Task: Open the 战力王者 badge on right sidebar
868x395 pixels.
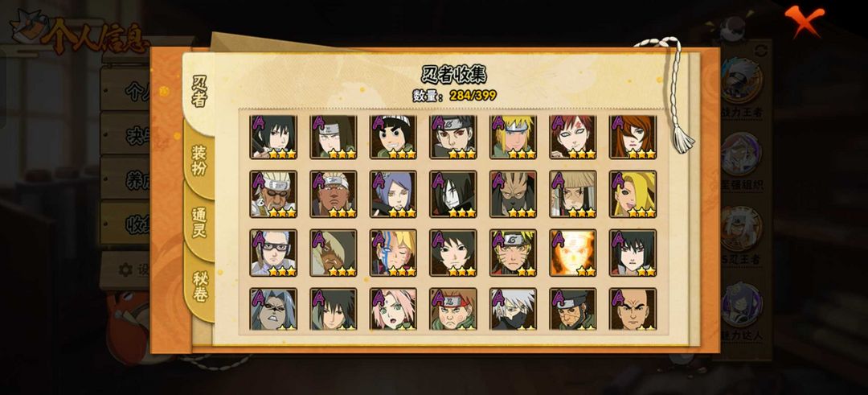Action: click(x=741, y=88)
